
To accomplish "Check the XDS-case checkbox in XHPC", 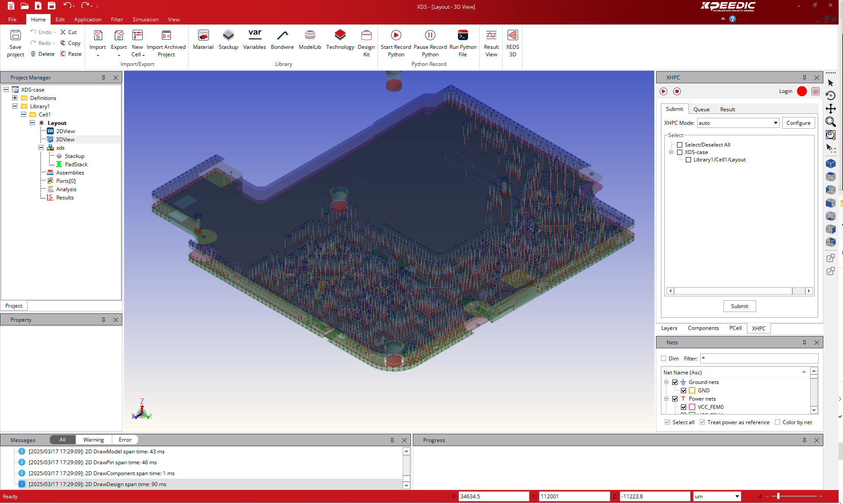I will pos(680,152).
